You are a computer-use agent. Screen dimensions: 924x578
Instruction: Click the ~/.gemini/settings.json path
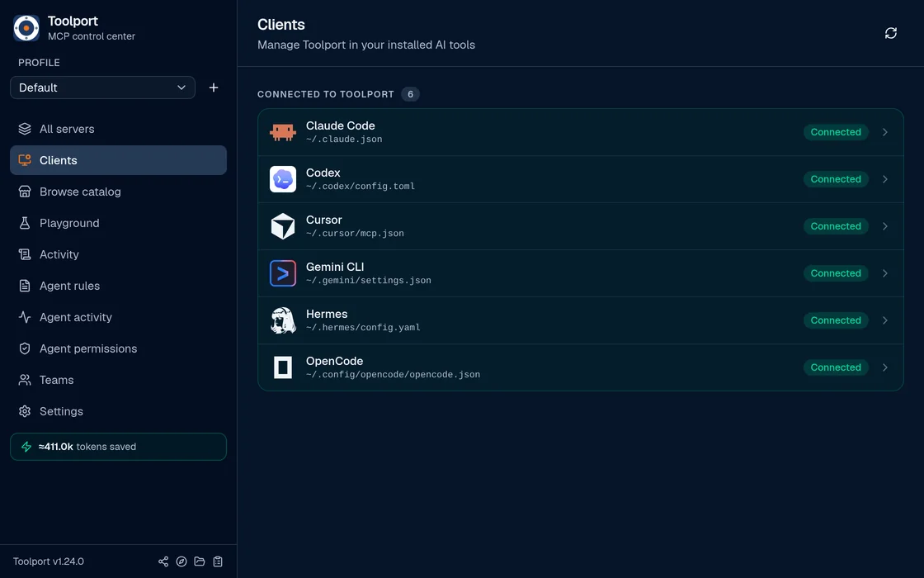(368, 281)
